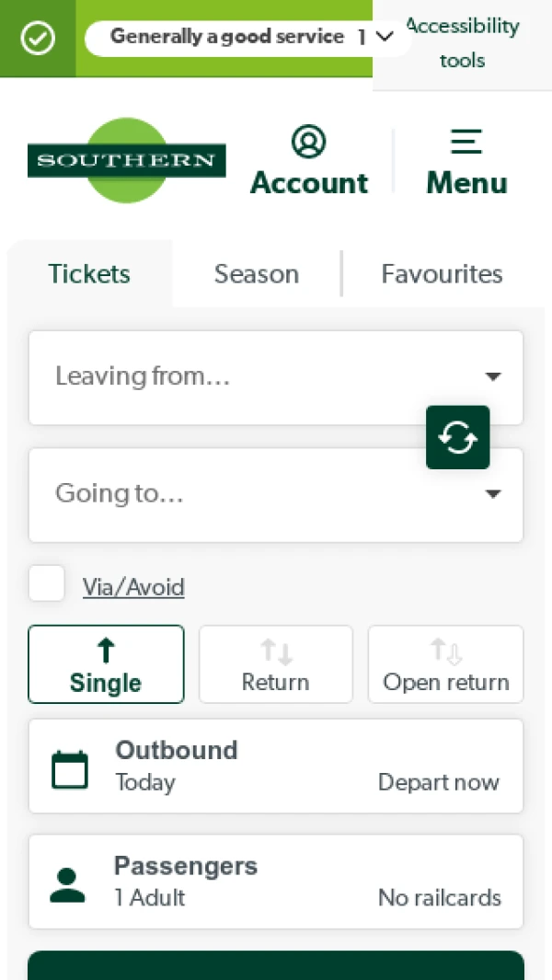552x980 pixels.
Task: Open the Going to dropdown arrow
Action: (493, 494)
